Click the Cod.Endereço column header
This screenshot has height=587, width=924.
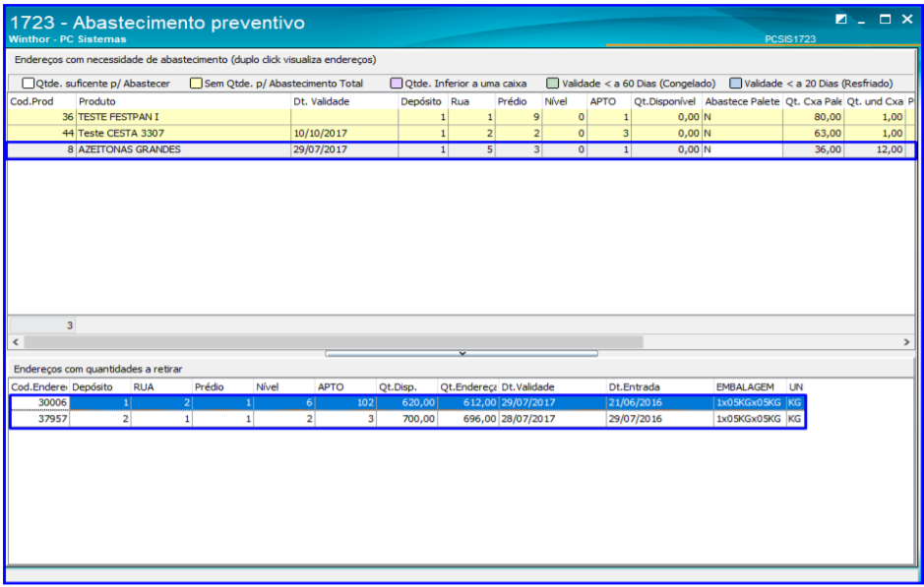[x=39, y=386]
